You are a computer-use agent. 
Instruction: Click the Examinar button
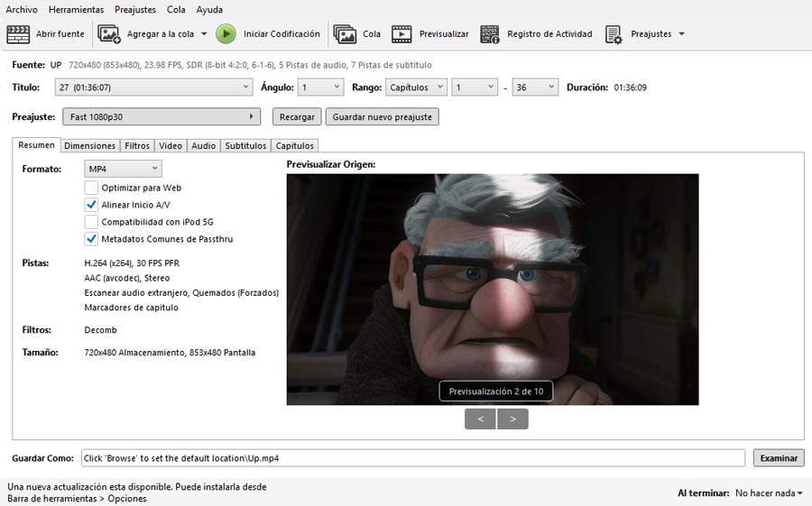(779, 458)
